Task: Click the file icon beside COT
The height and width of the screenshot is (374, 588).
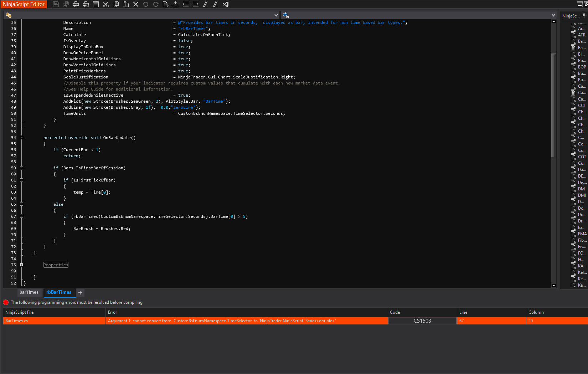Action: pyautogui.click(x=573, y=157)
